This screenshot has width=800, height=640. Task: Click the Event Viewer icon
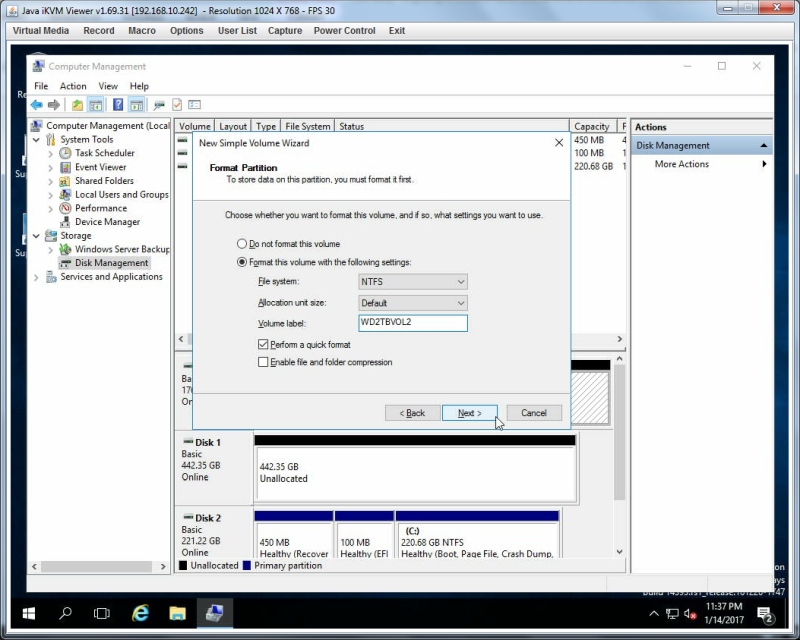pyautogui.click(x=65, y=167)
